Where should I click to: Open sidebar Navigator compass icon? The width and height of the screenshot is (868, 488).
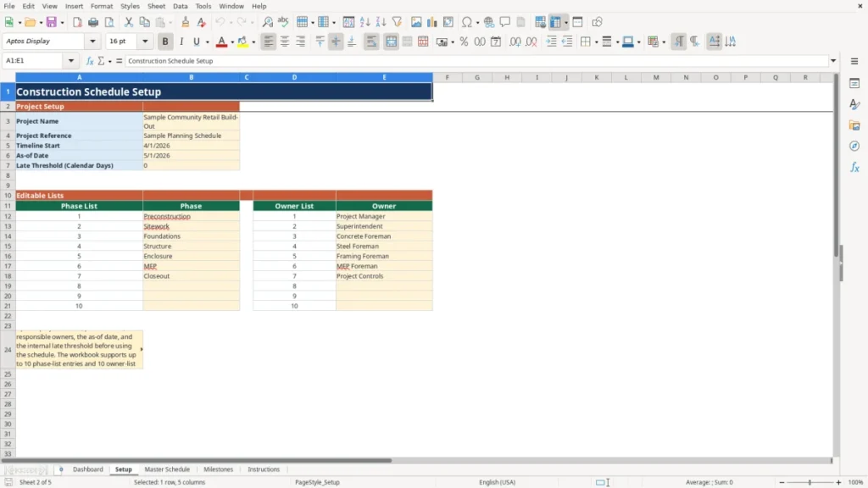click(854, 146)
